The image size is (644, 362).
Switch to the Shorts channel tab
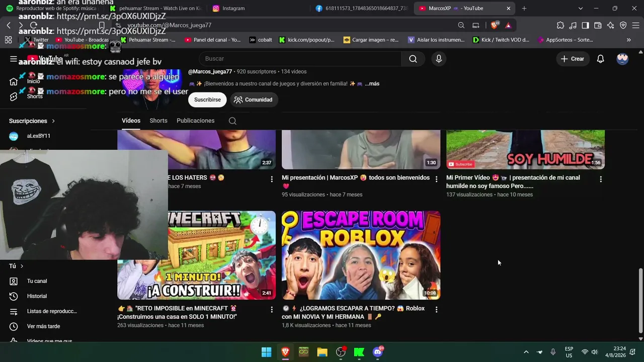coord(158,121)
